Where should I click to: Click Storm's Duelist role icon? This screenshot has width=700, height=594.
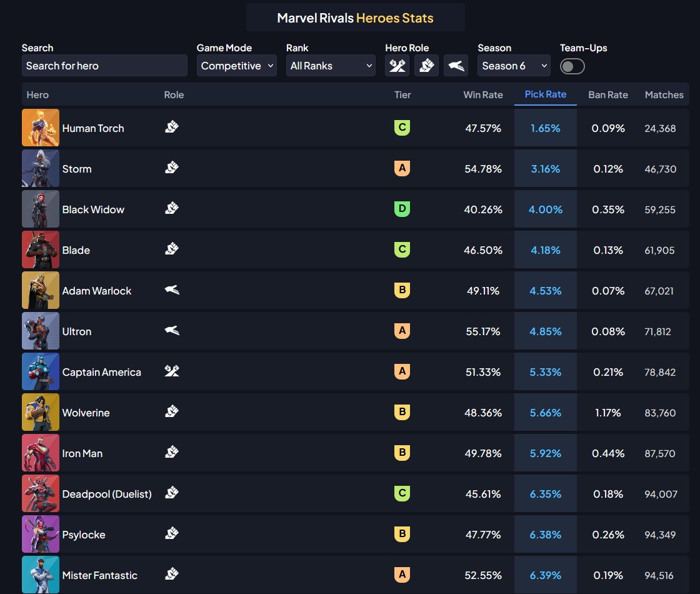172,168
